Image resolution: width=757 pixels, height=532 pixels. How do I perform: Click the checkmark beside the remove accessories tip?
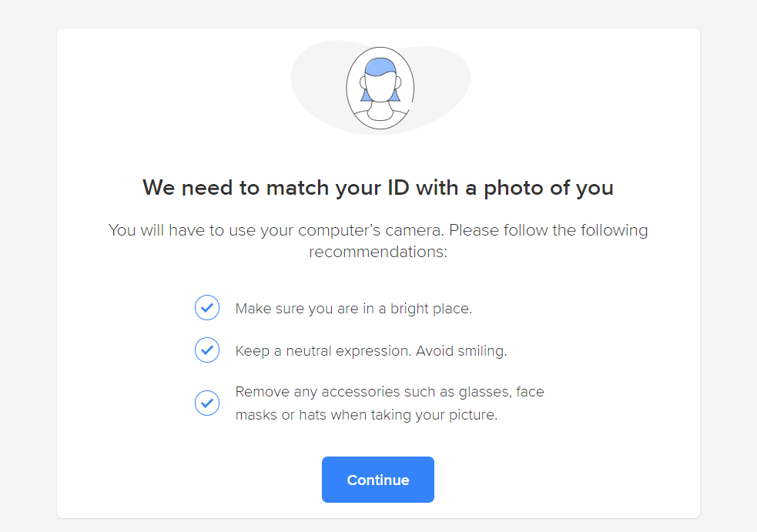207,403
